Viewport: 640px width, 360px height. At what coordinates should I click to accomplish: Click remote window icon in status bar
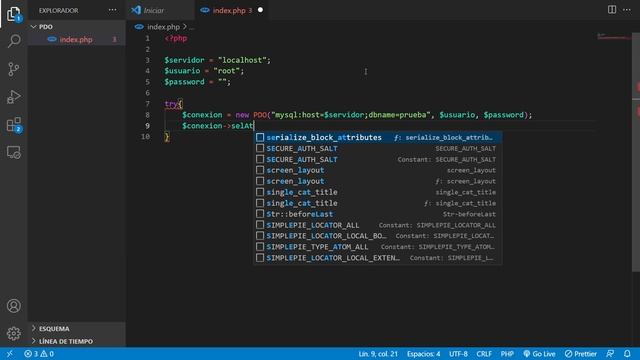[x=9, y=353]
